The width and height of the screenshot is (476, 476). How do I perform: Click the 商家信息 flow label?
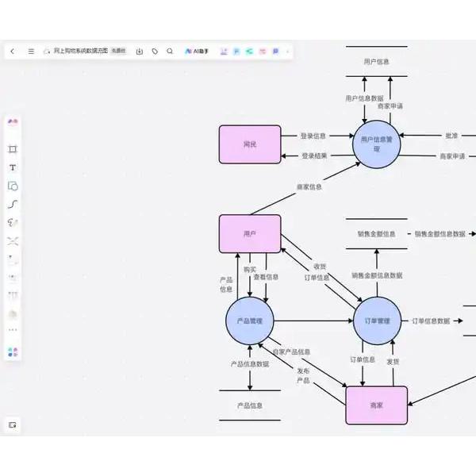point(309,187)
